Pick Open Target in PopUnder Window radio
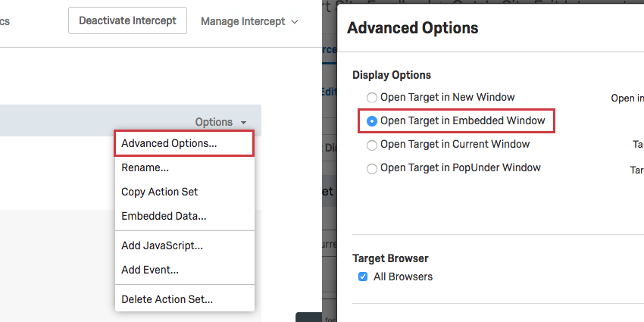Image resolution: width=644 pixels, height=322 pixels. pos(371,168)
